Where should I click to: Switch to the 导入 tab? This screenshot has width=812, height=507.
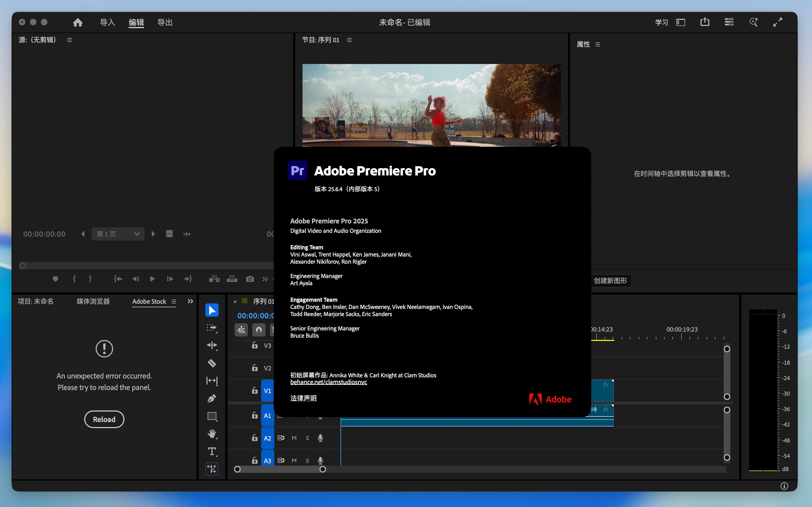[107, 22]
